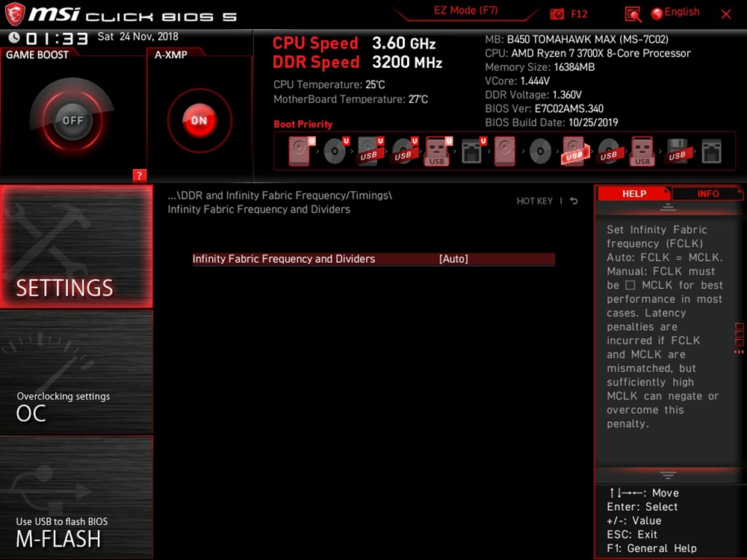Screen dimensions: 747x560
Task: Click the CPU: AMD Ryzen 7 3700X line
Action: [587, 53]
